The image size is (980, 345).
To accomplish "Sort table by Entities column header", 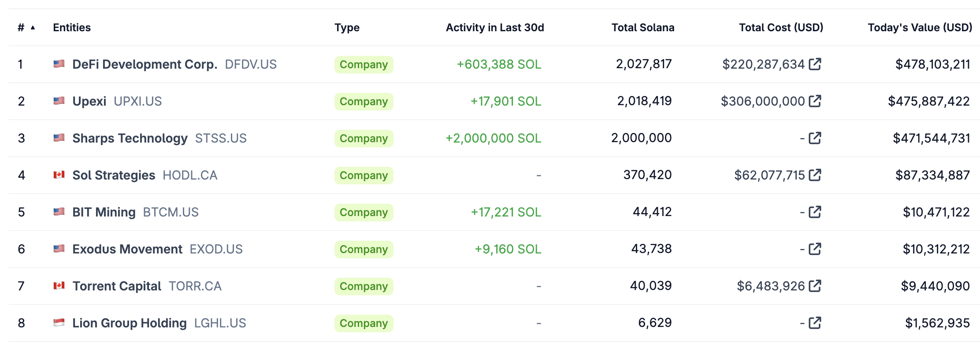I will [x=72, y=28].
